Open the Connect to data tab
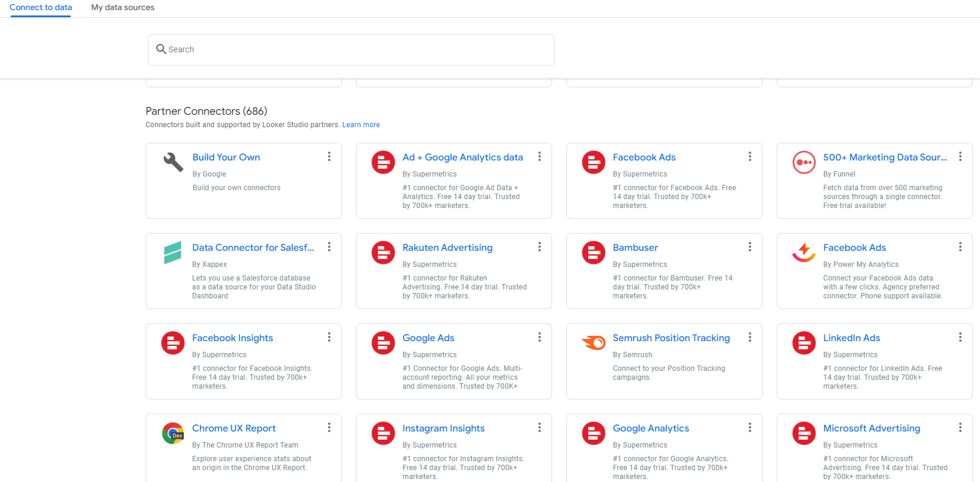980x482 pixels. click(40, 8)
